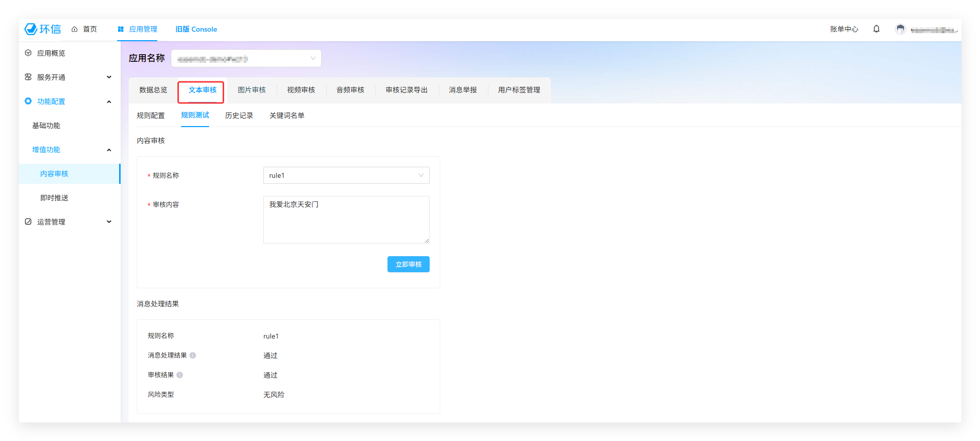Click the 审核内容 text area
Screen dimensions: 980x441
click(x=346, y=219)
